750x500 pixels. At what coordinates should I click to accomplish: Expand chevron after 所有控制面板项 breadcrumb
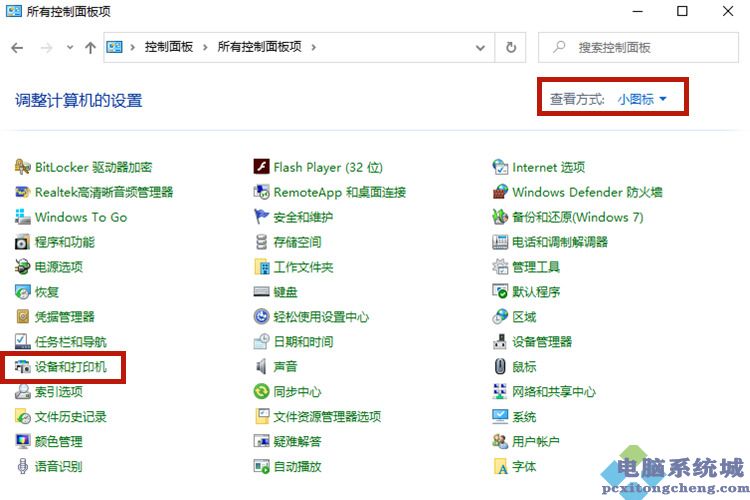[x=313, y=47]
